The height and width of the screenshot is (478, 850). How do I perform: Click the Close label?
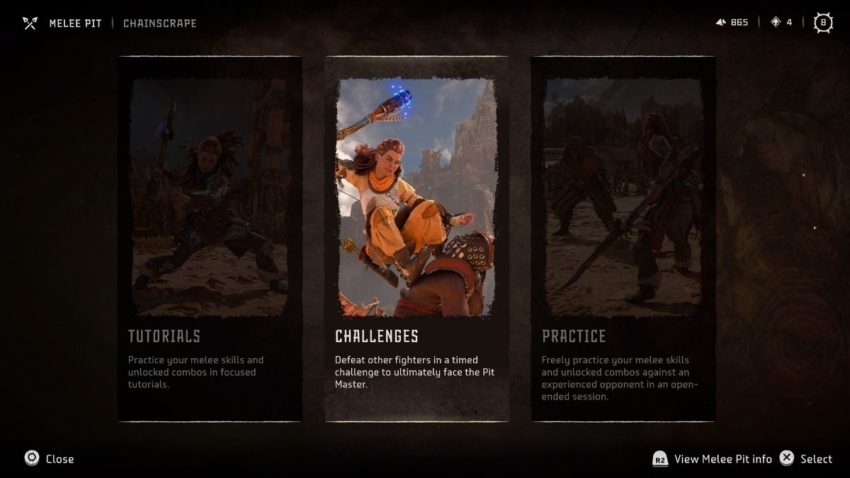tap(60, 459)
